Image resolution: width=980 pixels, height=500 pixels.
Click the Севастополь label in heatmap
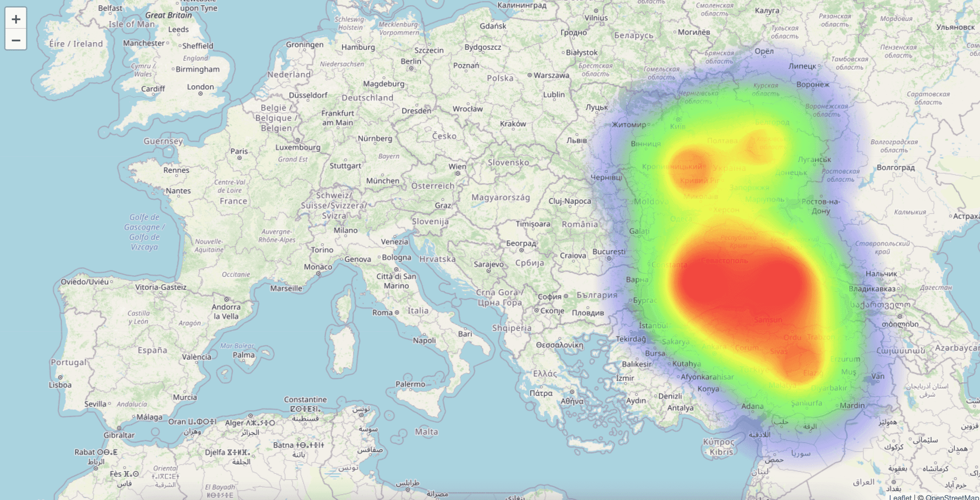[x=725, y=261]
